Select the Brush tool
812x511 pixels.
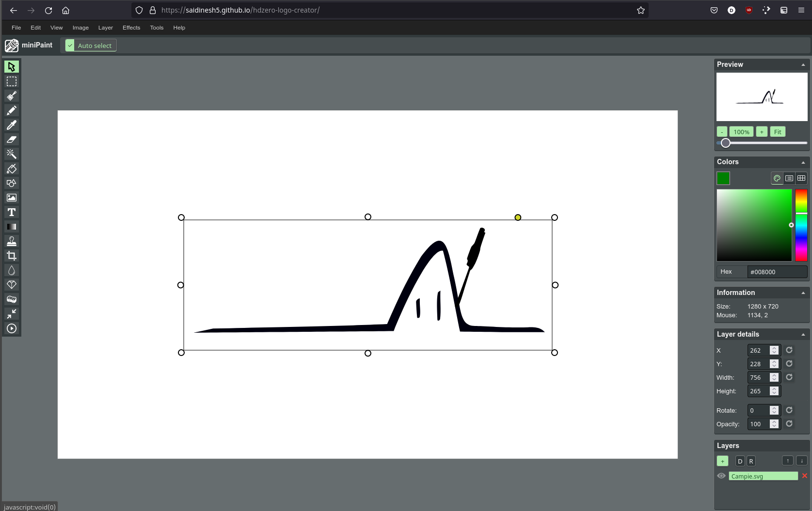coord(12,96)
